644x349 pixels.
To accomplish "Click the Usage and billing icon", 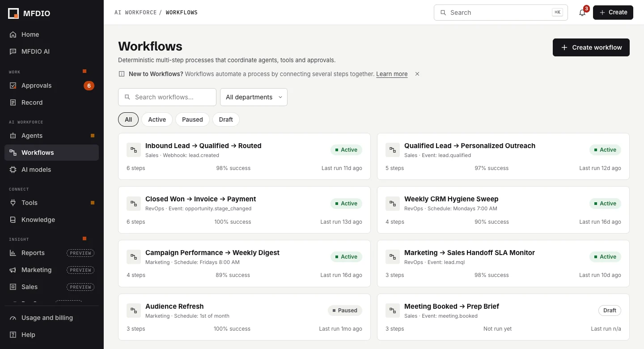I will [x=13, y=318].
